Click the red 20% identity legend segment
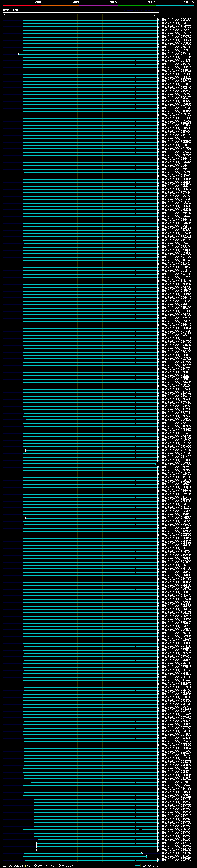The width and height of the screenshot is (197, 868). (x=22, y=6)
